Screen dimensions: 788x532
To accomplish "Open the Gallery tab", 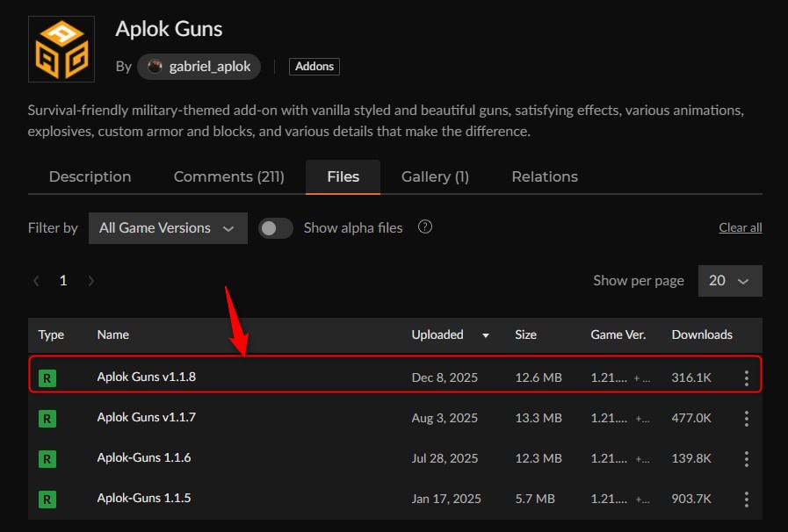I will click(435, 176).
